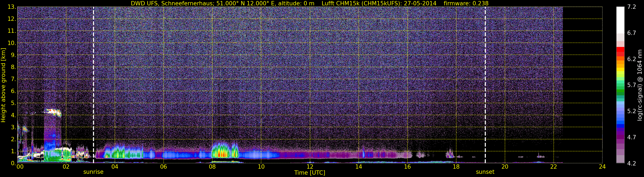The image size is (644, 177).
Task: Click the "22" tick on the time axis
Action: pos(554,167)
